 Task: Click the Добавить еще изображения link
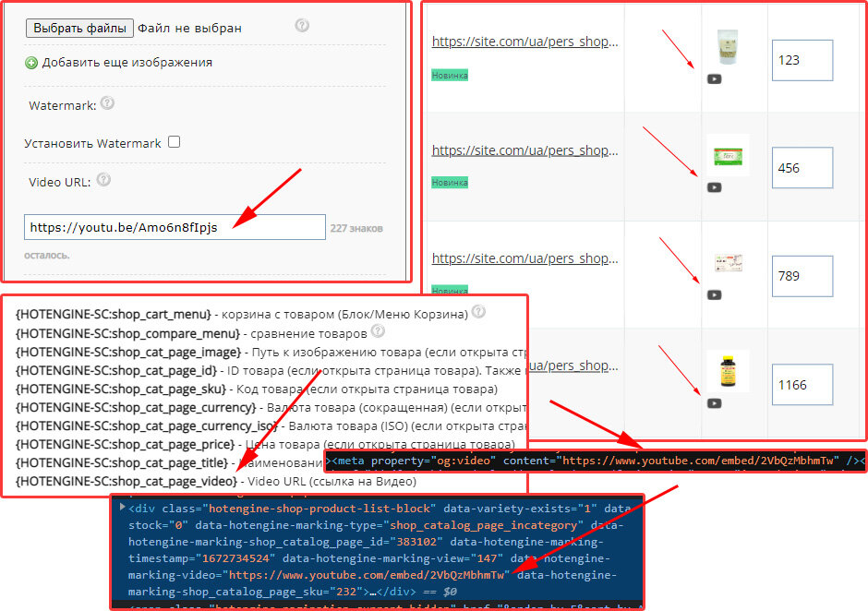pyautogui.click(x=127, y=63)
